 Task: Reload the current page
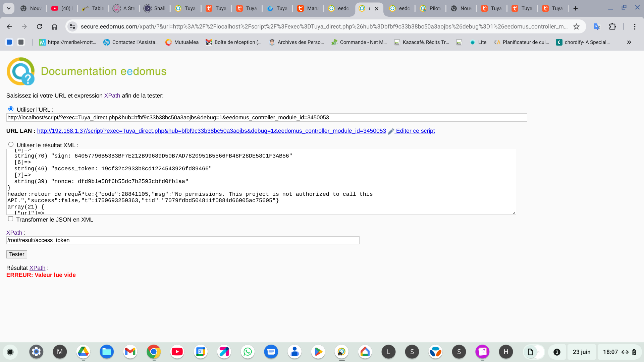39,26
